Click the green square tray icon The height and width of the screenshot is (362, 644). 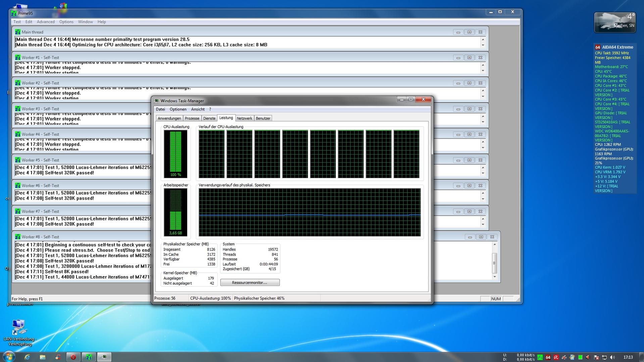(x=580, y=357)
